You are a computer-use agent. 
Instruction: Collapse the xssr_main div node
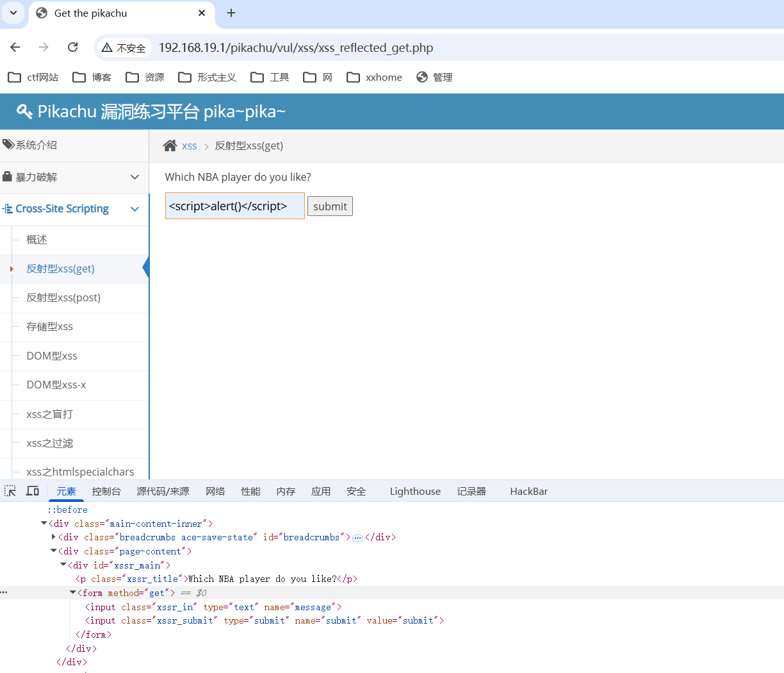click(63, 565)
